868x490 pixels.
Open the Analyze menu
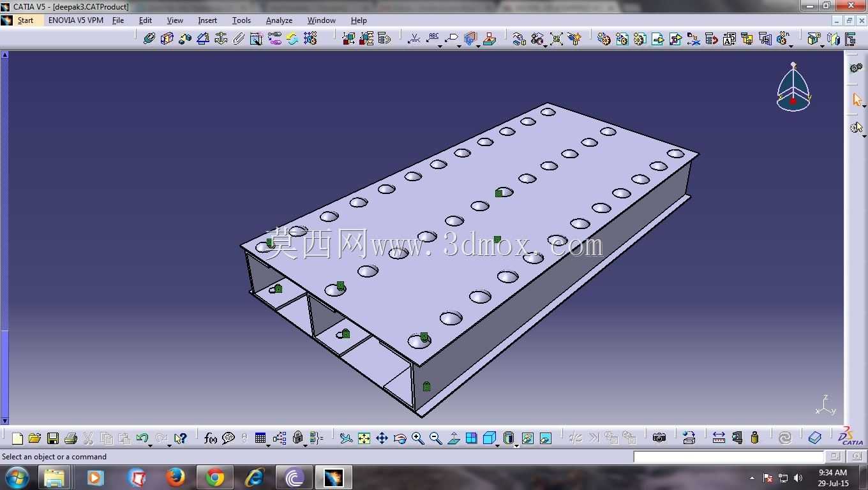coord(279,20)
